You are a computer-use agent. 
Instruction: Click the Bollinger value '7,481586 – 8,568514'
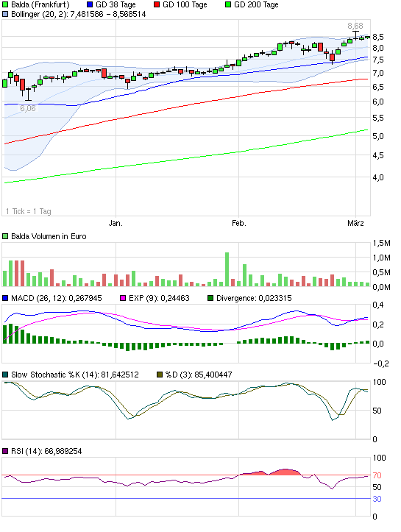click(108, 14)
